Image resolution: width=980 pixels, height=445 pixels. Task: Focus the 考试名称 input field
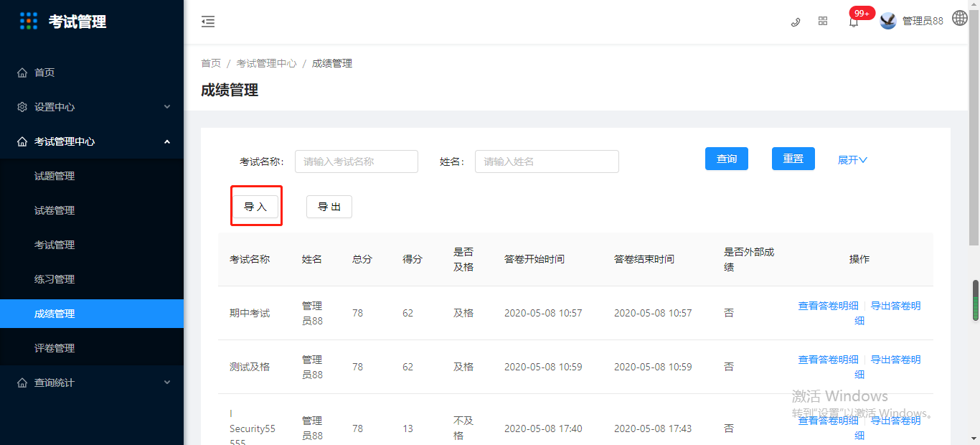click(x=357, y=161)
